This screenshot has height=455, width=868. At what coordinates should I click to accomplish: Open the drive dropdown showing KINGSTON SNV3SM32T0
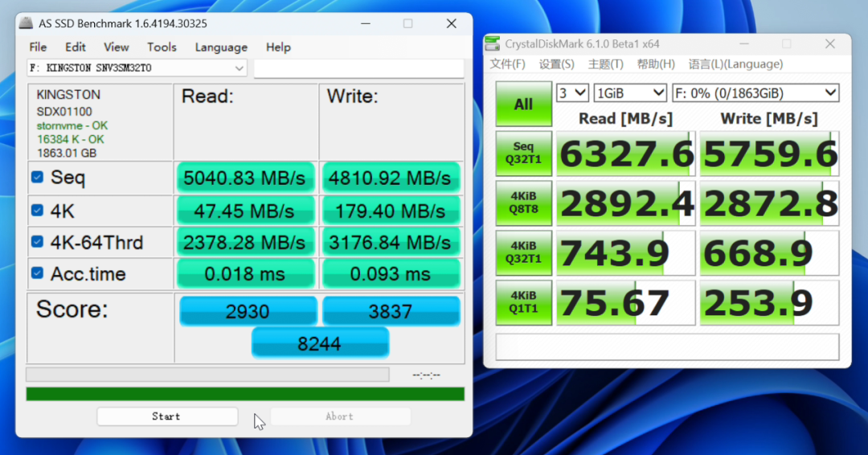[136, 68]
